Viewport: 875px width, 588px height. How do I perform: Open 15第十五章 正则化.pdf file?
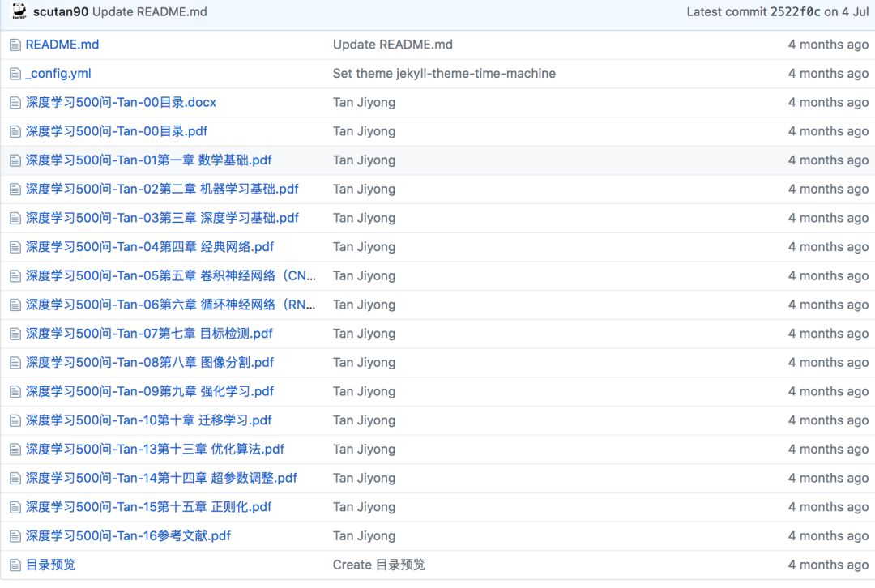click(148, 508)
